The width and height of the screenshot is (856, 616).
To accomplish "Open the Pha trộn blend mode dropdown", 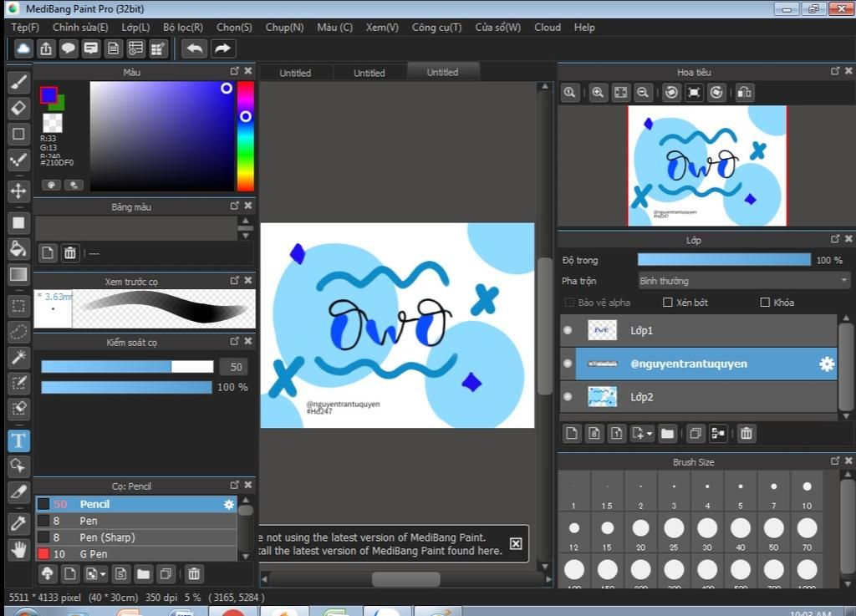I will click(x=744, y=281).
